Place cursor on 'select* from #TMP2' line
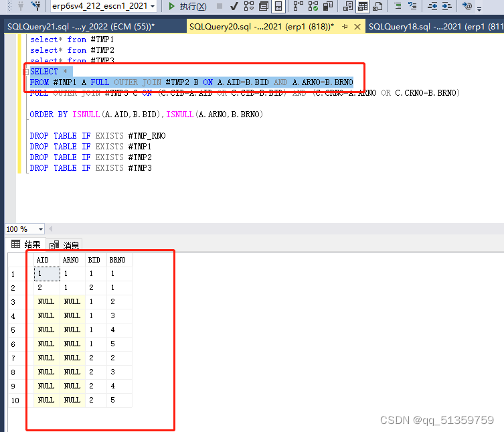The width and height of the screenshot is (504, 432). (x=72, y=50)
